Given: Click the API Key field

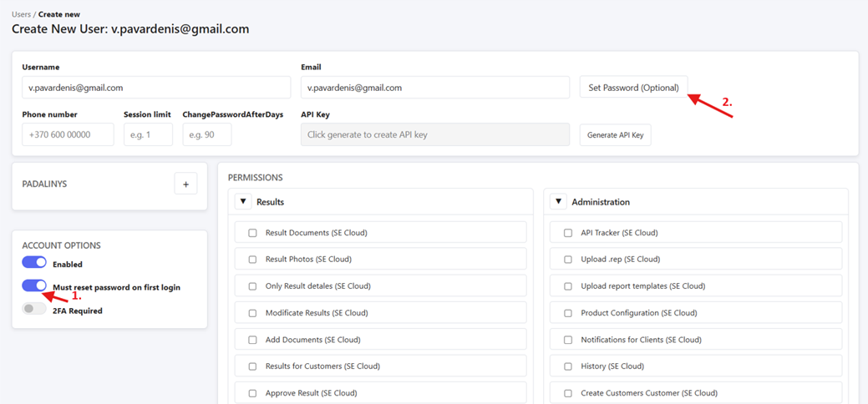Looking at the screenshot, I should (x=435, y=134).
